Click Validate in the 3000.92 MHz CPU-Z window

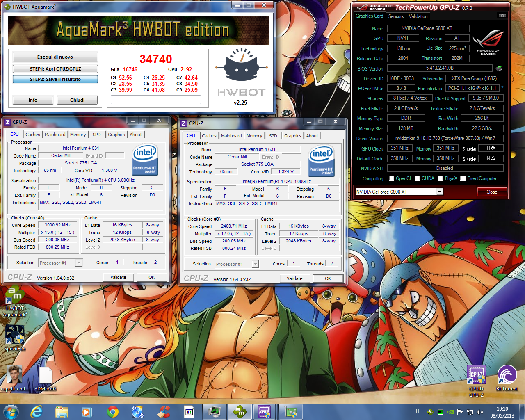click(x=118, y=277)
